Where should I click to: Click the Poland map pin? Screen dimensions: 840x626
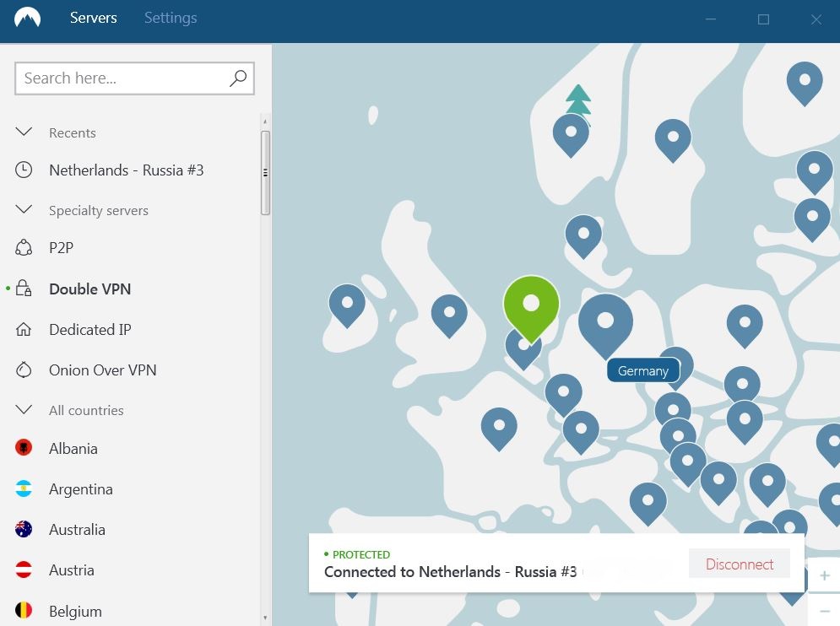point(745,325)
